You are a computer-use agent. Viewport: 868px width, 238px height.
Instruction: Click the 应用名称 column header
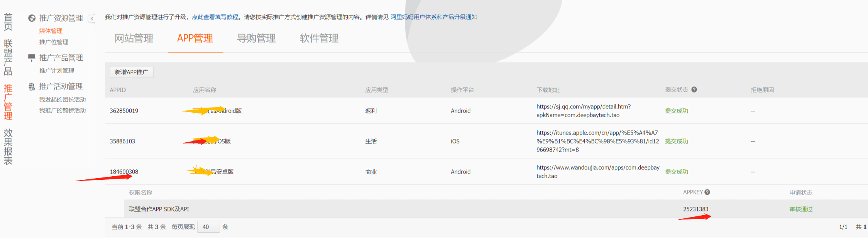click(x=205, y=90)
